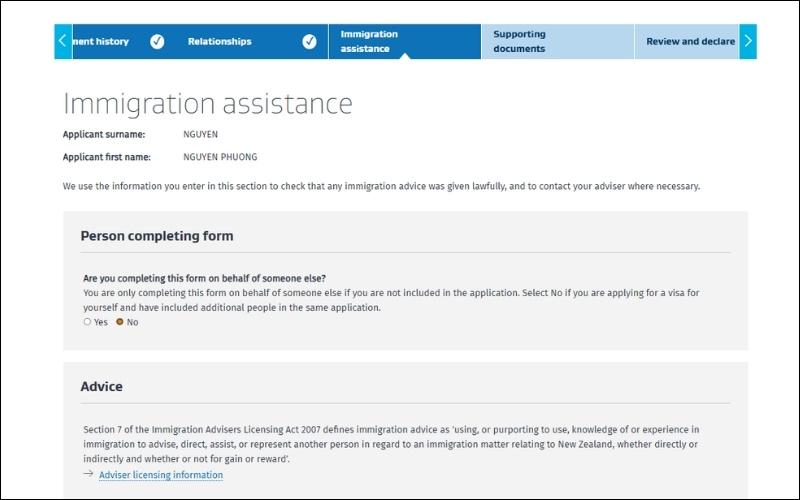800x500 pixels.
Task: Jump to the Review and declare tab
Action: click(x=690, y=41)
